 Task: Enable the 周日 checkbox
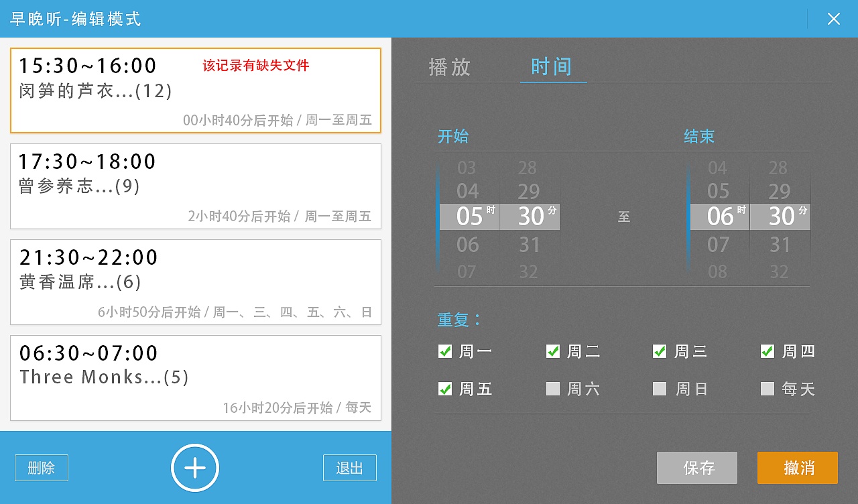(660, 389)
